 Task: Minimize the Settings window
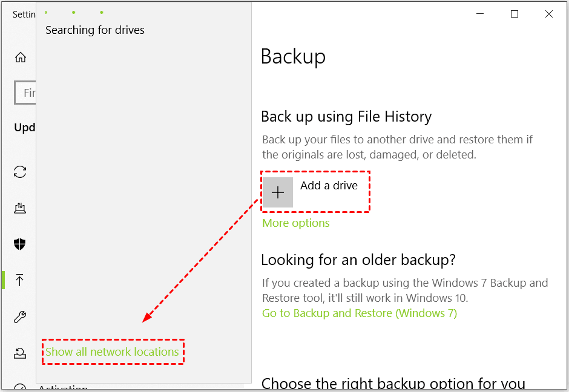(480, 15)
